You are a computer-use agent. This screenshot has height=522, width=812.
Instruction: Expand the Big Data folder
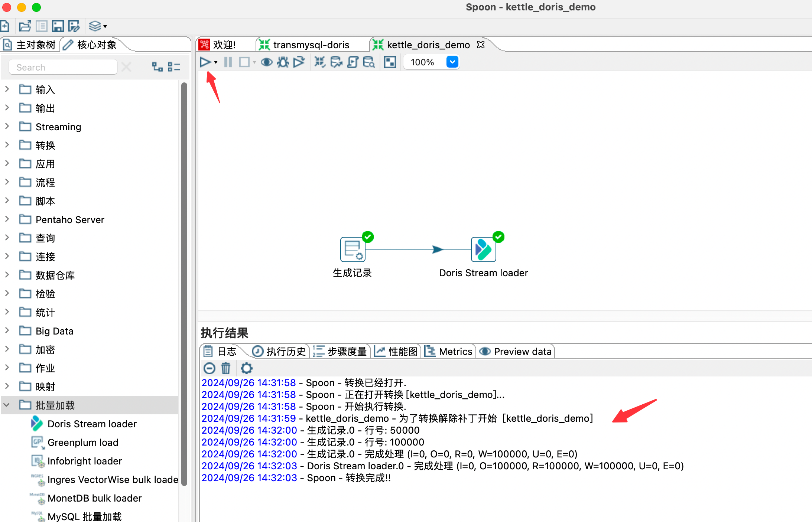pyautogui.click(x=7, y=331)
